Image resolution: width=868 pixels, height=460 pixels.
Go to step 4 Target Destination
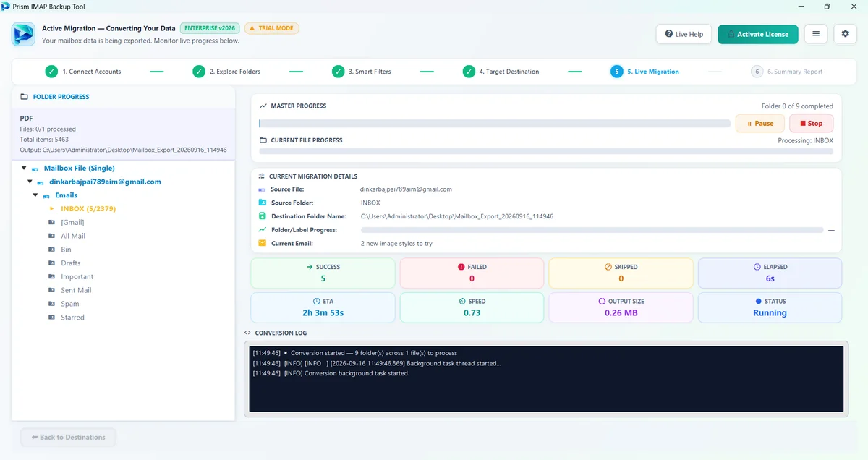(x=501, y=72)
